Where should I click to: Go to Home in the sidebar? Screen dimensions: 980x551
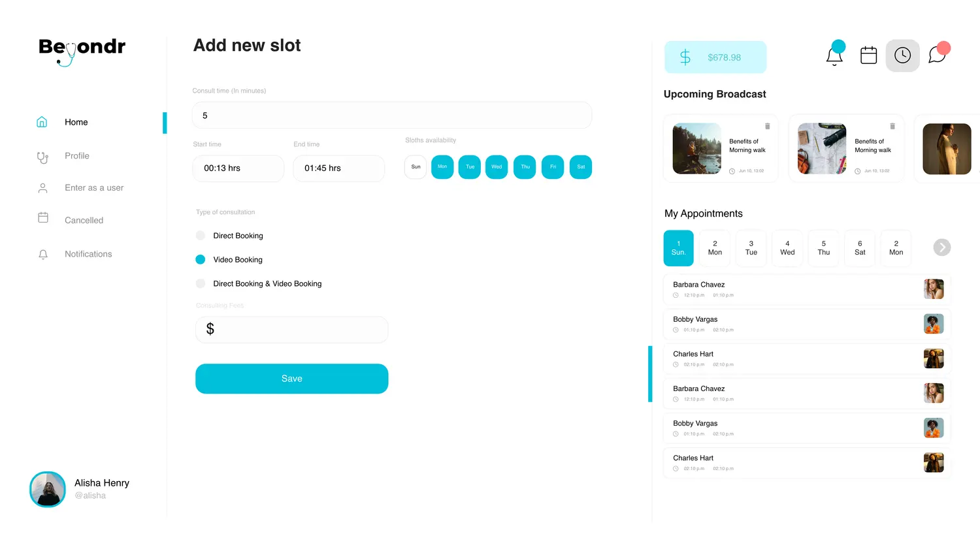coord(76,122)
